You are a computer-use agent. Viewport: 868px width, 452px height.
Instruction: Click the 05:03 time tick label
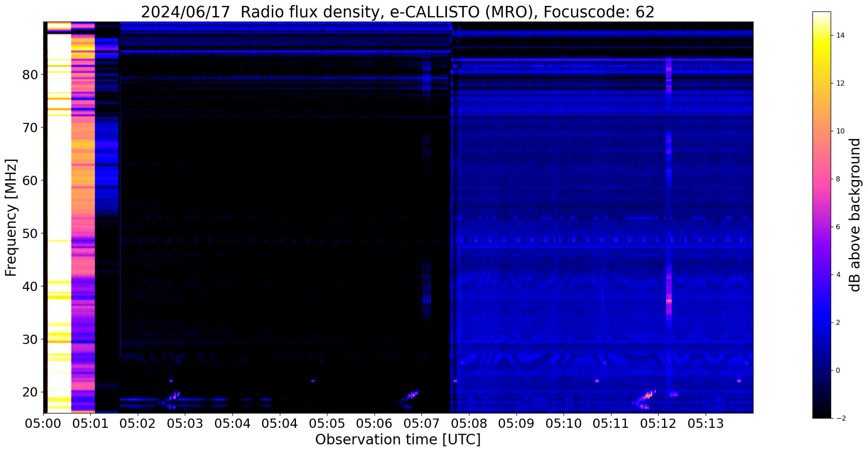[185, 424]
